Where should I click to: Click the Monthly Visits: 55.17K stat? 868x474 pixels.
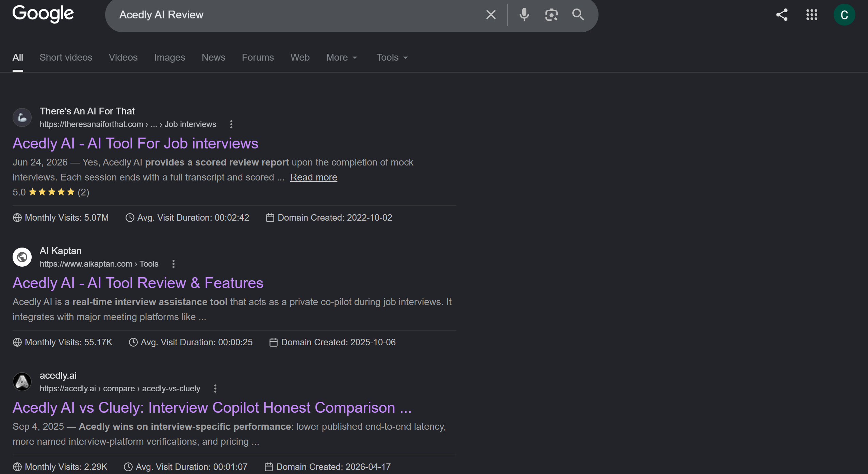click(69, 342)
